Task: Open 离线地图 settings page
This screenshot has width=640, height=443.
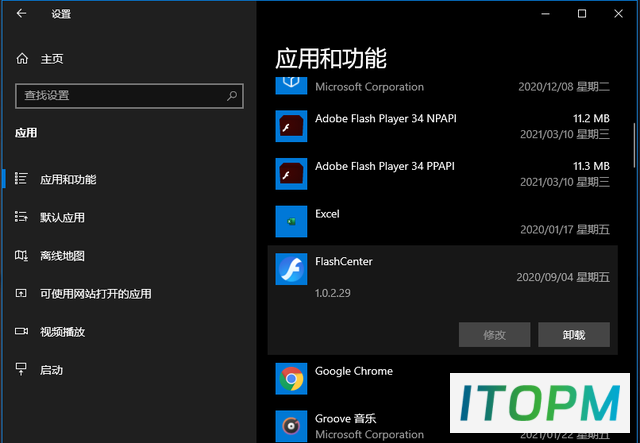Action: coord(62,256)
